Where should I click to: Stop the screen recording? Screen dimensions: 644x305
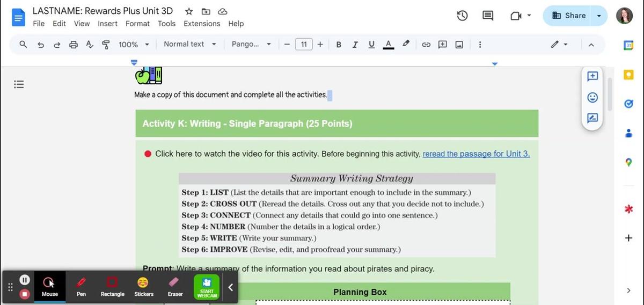24,294
